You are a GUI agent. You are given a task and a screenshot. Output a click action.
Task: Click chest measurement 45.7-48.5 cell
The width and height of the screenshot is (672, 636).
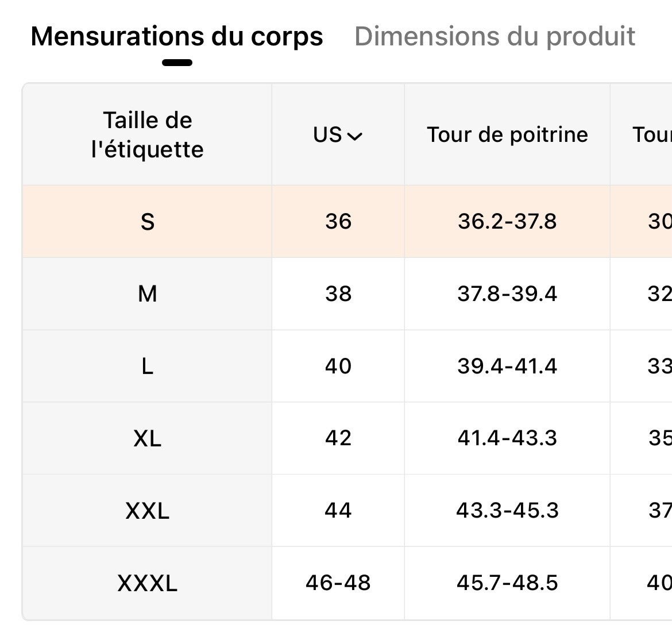[507, 583]
